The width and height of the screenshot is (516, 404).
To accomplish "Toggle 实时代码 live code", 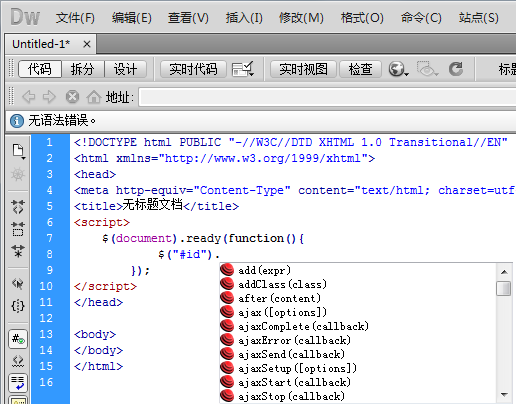I will pyautogui.click(x=193, y=69).
